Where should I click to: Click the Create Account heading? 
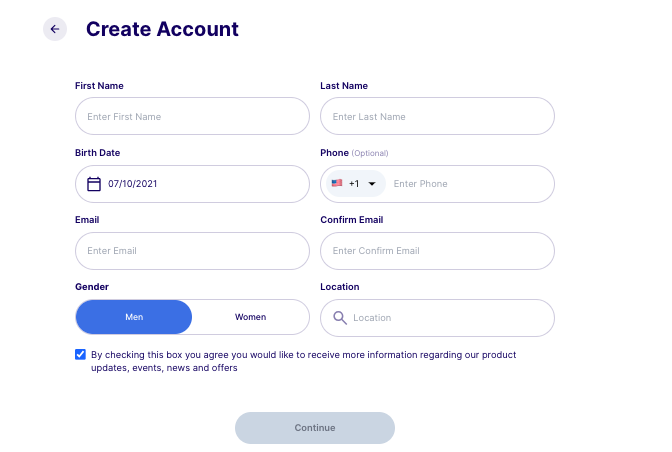pos(162,29)
